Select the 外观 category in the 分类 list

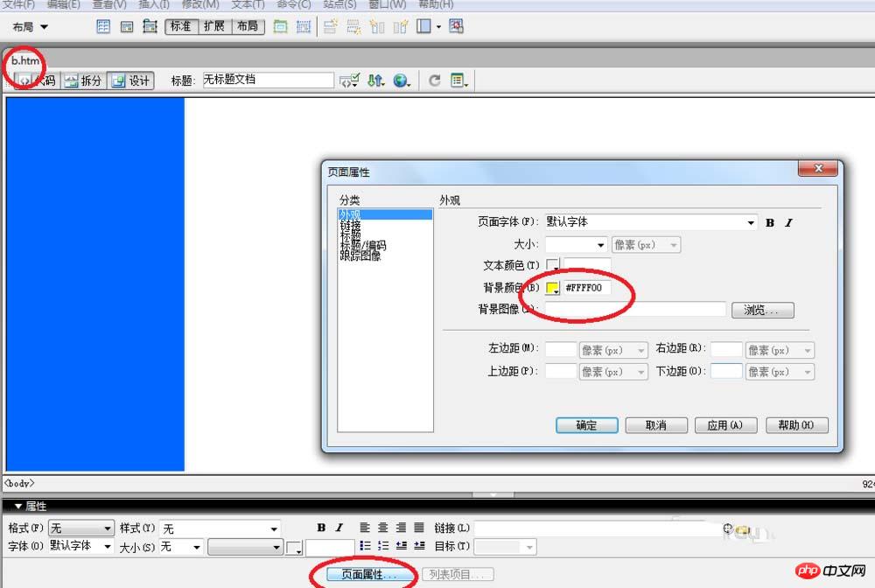385,214
